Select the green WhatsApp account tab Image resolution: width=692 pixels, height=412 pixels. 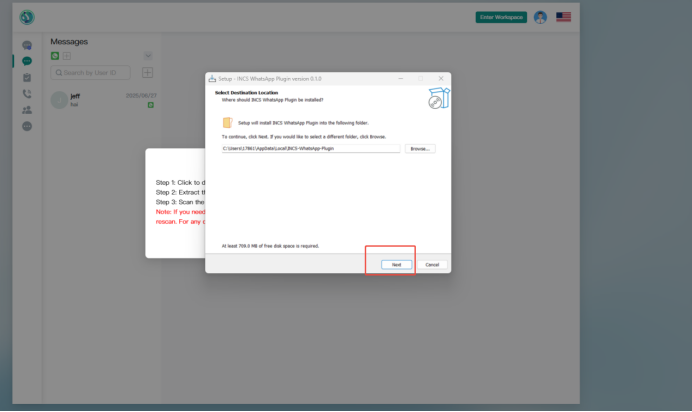tap(55, 55)
